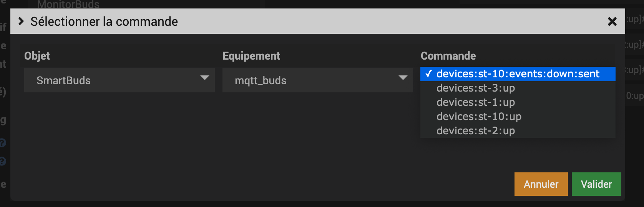Viewport: 644px width, 207px height.
Task: Choose devices:st-2:up in Commande list
Action: pyautogui.click(x=476, y=131)
